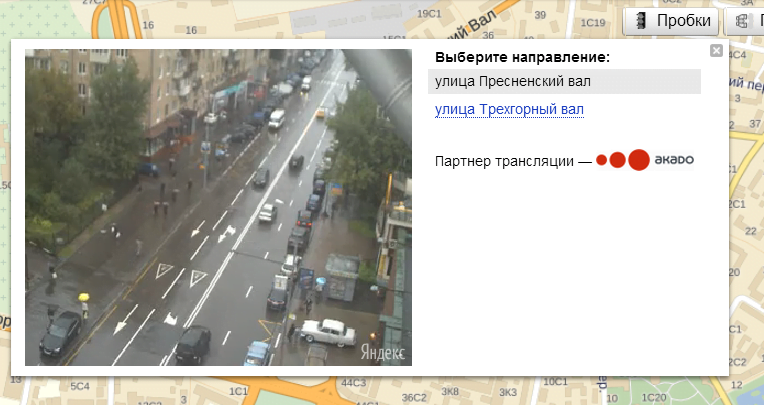Click the webcam street image
Image resolution: width=764 pixels, height=406 pixels.
point(218,207)
